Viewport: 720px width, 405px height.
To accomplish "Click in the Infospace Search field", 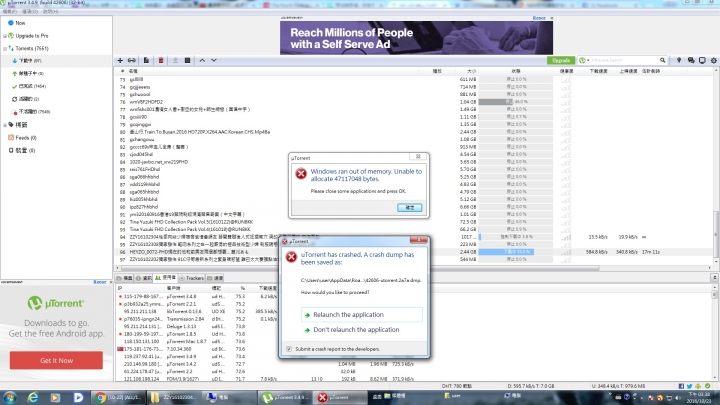I will (x=624, y=60).
